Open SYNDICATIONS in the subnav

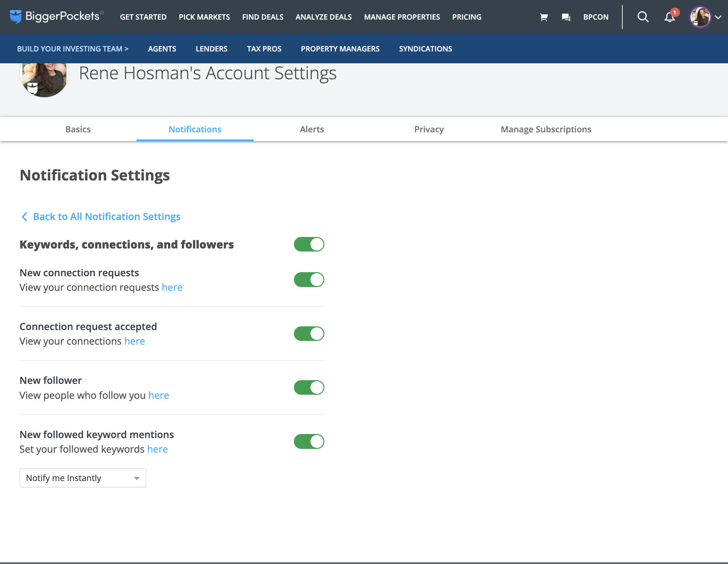tap(425, 49)
